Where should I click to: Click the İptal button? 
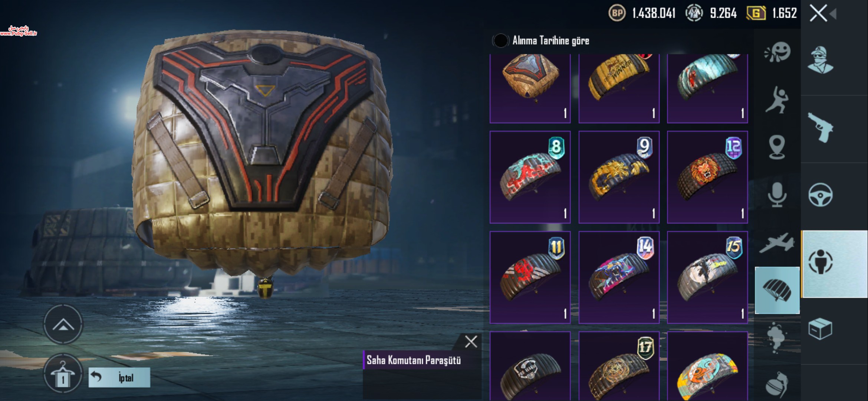pyautogui.click(x=119, y=378)
